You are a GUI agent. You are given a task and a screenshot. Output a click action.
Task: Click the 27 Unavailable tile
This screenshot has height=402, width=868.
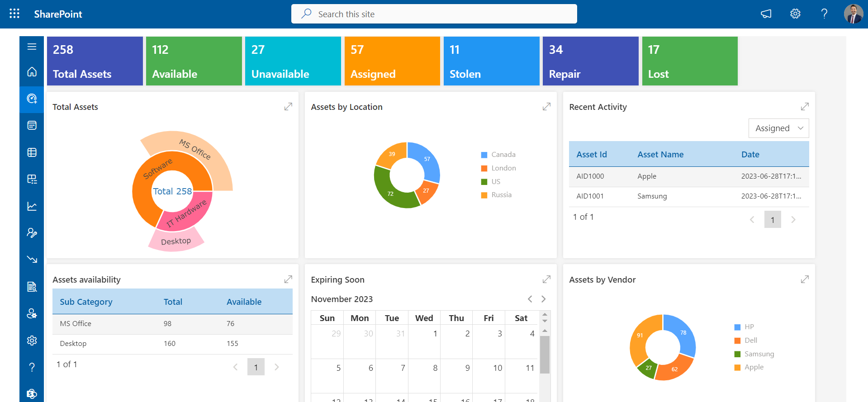293,61
